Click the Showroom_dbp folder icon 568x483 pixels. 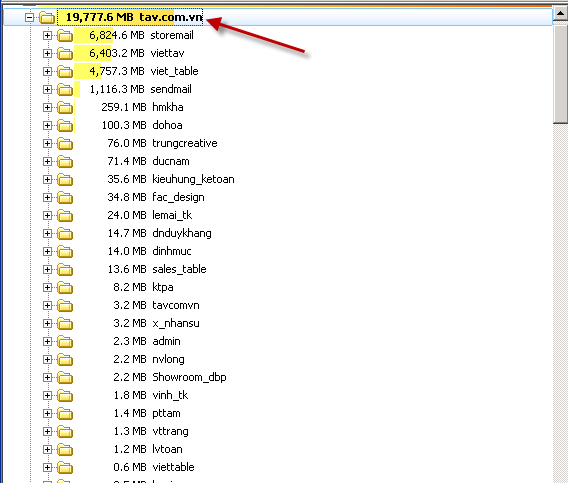pyautogui.click(x=65, y=378)
